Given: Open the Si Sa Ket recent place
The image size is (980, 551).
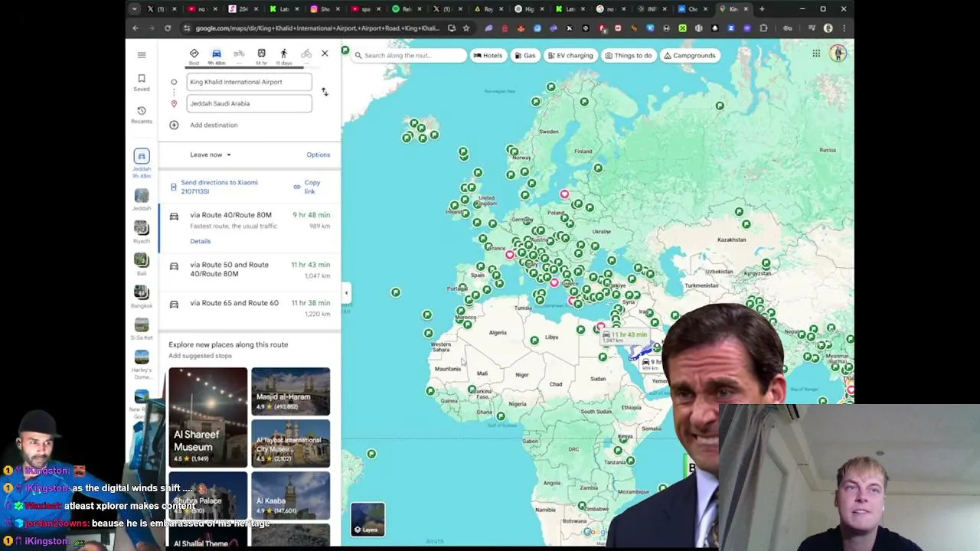Looking at the screenshot, I should coord(142,329).
